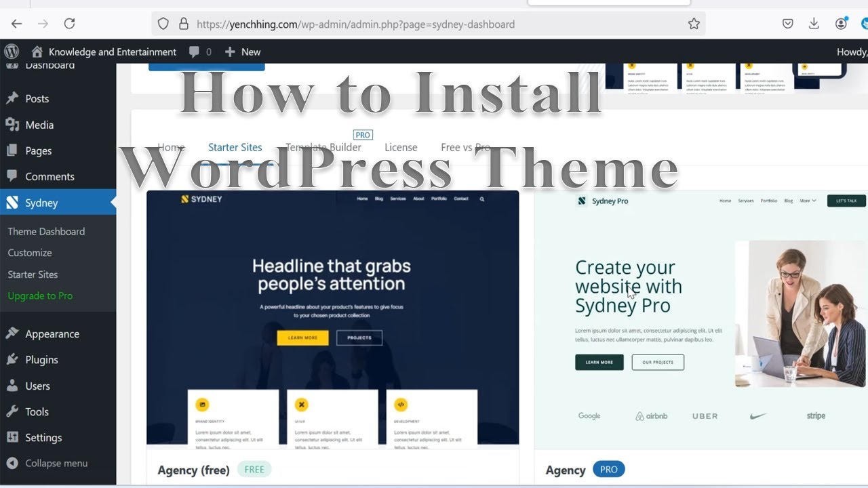Open the Free vs Pro tab
The image size is (868, 488).
coord(465,147)
